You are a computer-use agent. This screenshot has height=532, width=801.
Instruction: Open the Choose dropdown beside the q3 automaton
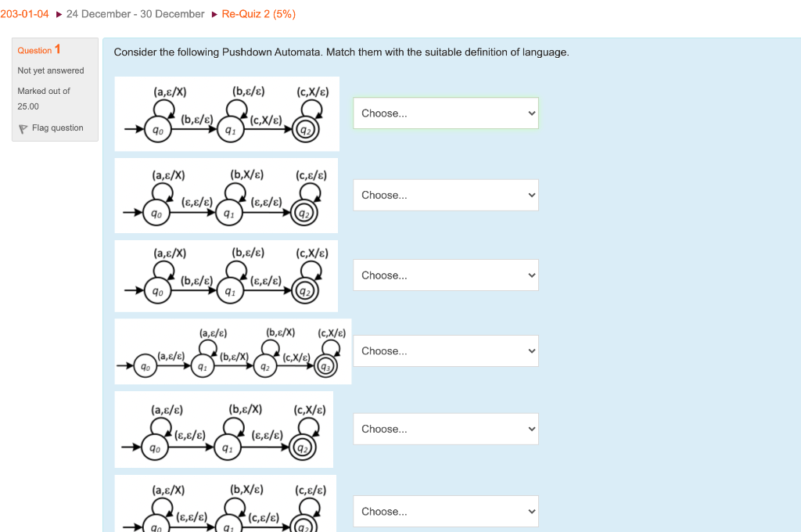click(445, 350)
